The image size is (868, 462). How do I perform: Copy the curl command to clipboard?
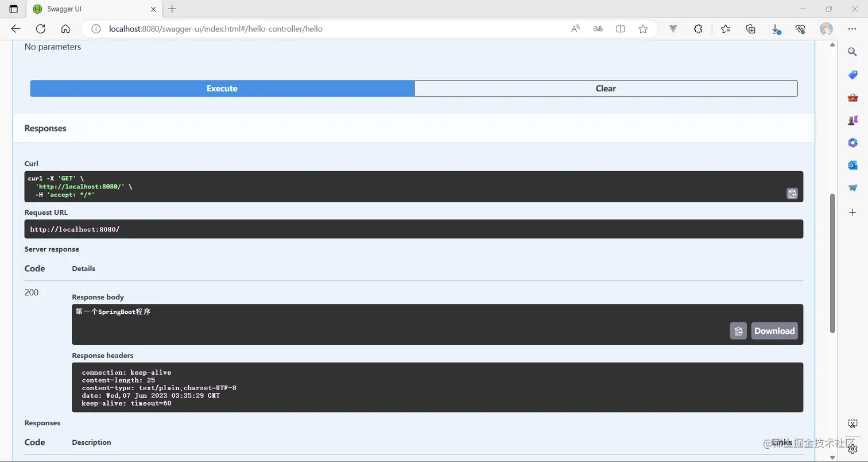point(792,194)
